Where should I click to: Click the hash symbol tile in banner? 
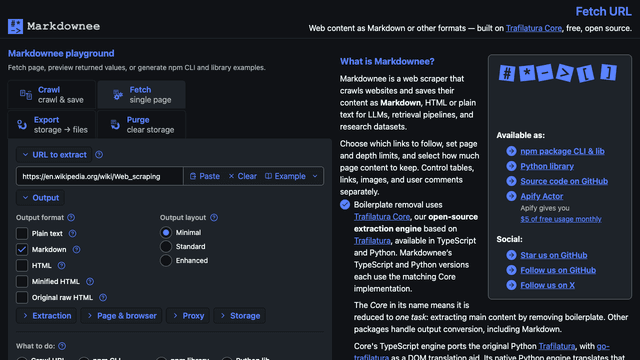coord(507,73)
